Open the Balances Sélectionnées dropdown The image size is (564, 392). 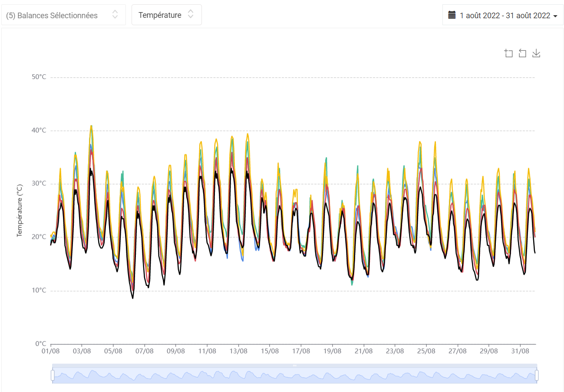[x=63, y=15]
